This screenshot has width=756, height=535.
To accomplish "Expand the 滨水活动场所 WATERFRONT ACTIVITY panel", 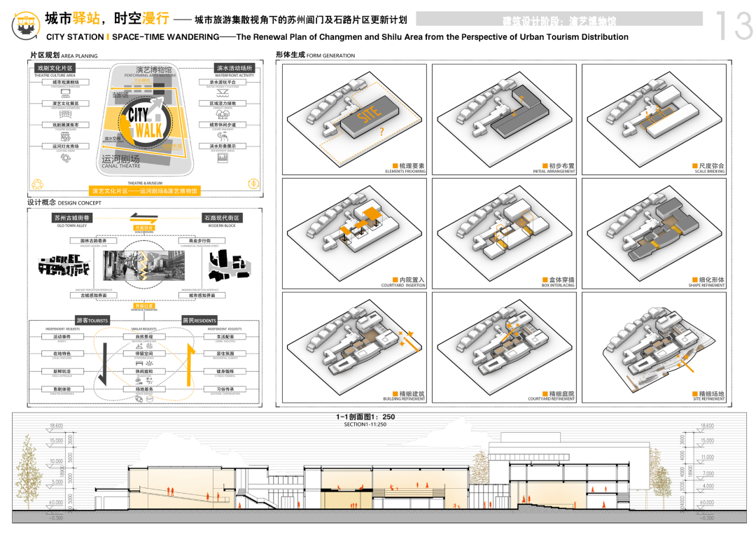I will pyautogui.click(x=234, y=67).
